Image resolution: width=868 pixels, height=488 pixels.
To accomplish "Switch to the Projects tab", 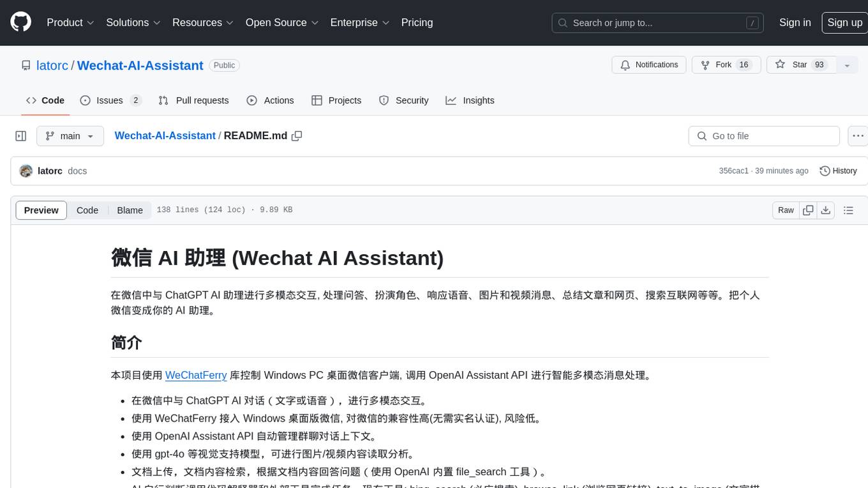I will click(x=336, y=100).
